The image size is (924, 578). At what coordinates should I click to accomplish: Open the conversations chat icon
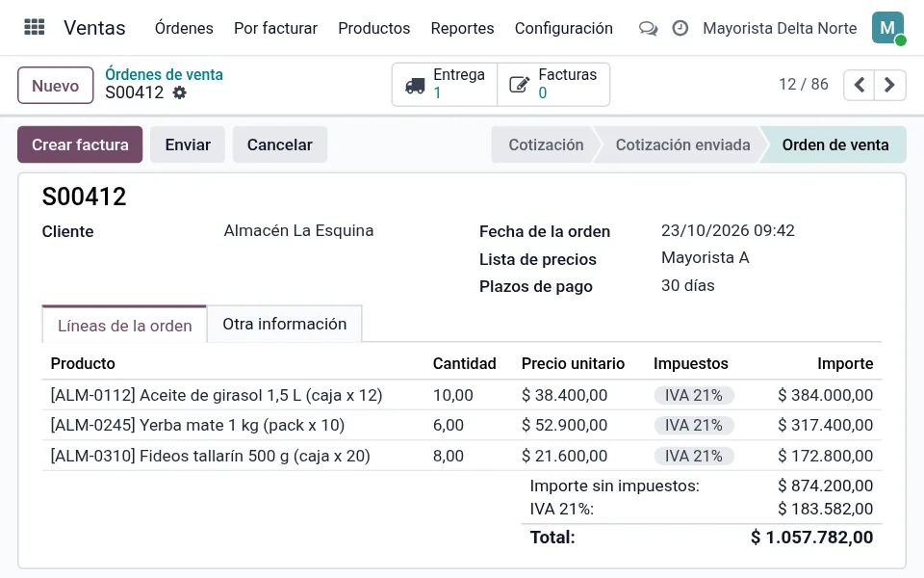point(648,28)
